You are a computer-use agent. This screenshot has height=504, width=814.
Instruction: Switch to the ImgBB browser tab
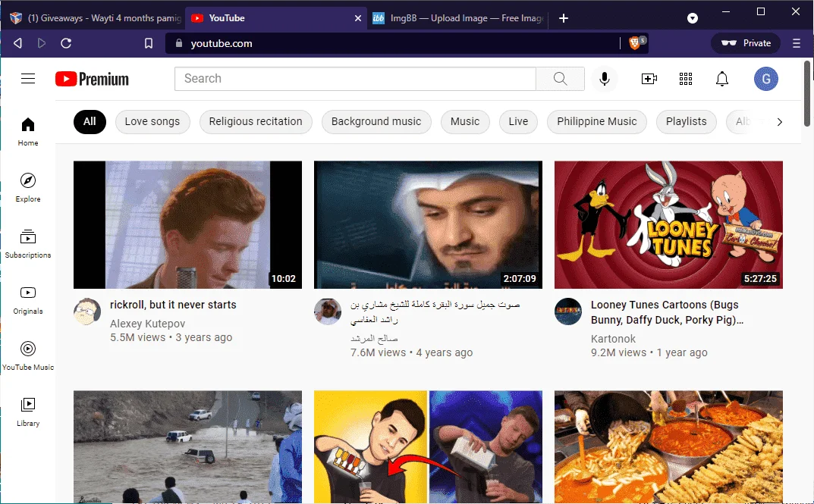click(457, 18)
